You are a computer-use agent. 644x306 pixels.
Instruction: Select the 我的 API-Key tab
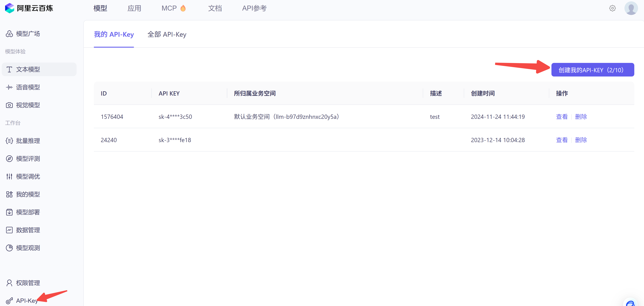point(114,35)
